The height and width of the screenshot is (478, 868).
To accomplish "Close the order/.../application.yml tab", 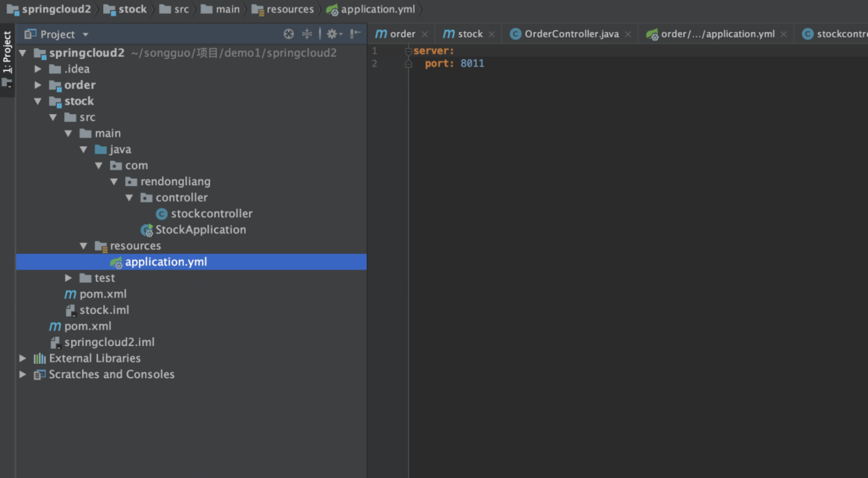I will [x=784, y=34].
